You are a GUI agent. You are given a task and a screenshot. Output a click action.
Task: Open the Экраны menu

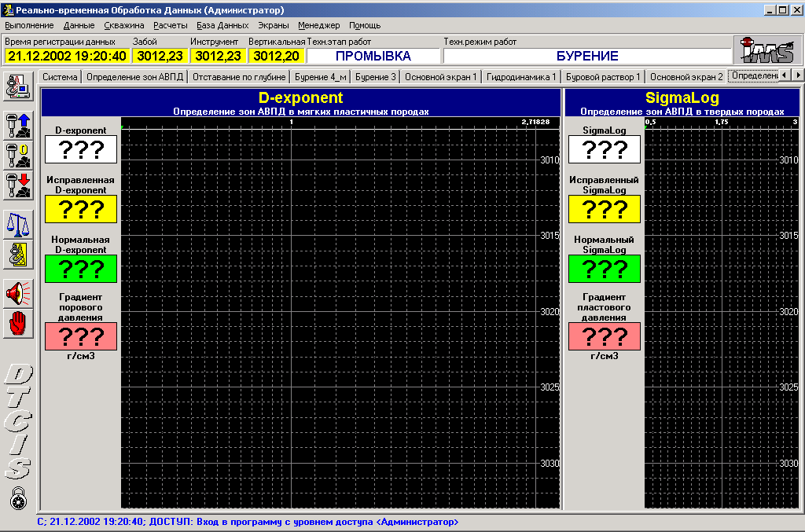coord(273,25)
